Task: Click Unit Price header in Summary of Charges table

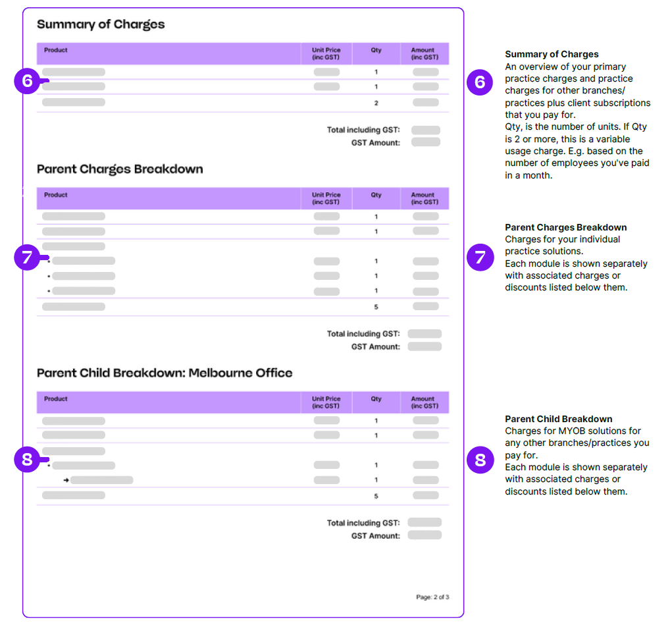Action: pos(326,53)
